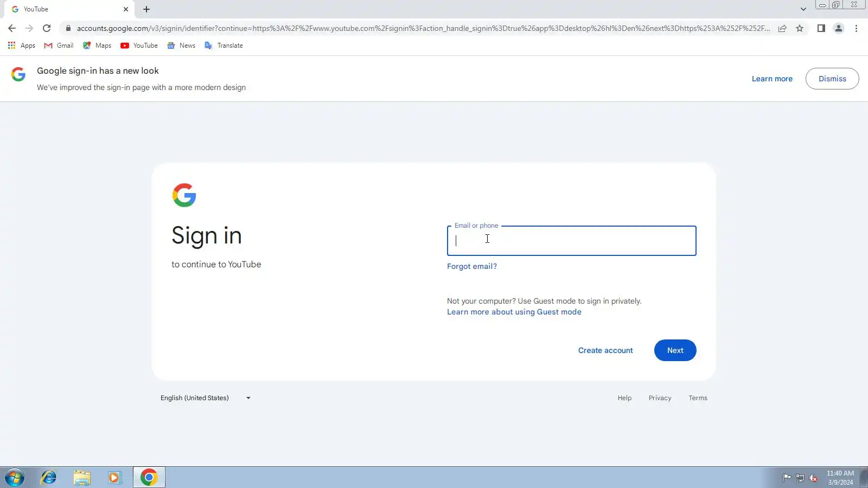Viewport: 868px width, 488px height.
Task: Click Learn more in the banner
Action: (x=772, y=79)
